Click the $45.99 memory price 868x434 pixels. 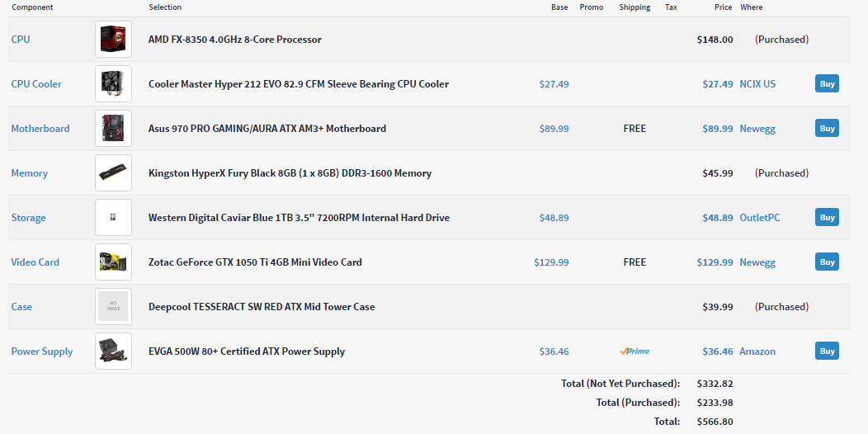click(718, 173)
